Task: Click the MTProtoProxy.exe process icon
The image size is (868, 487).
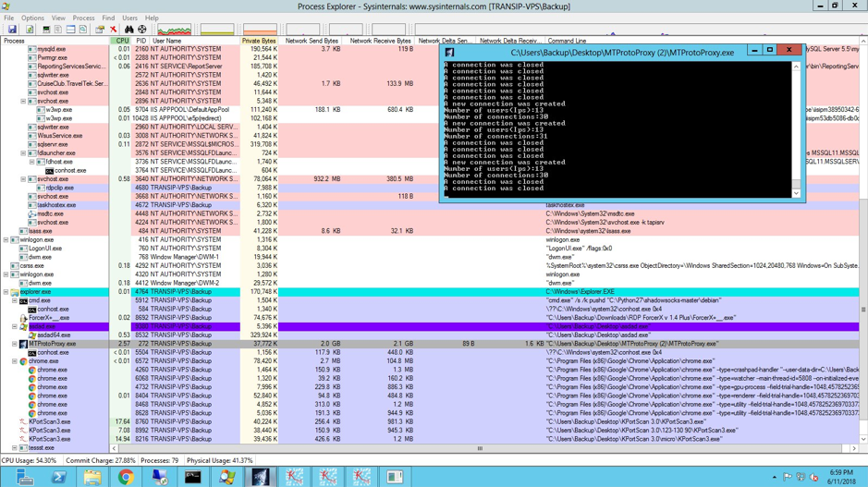Action: [x=23, y=344]
